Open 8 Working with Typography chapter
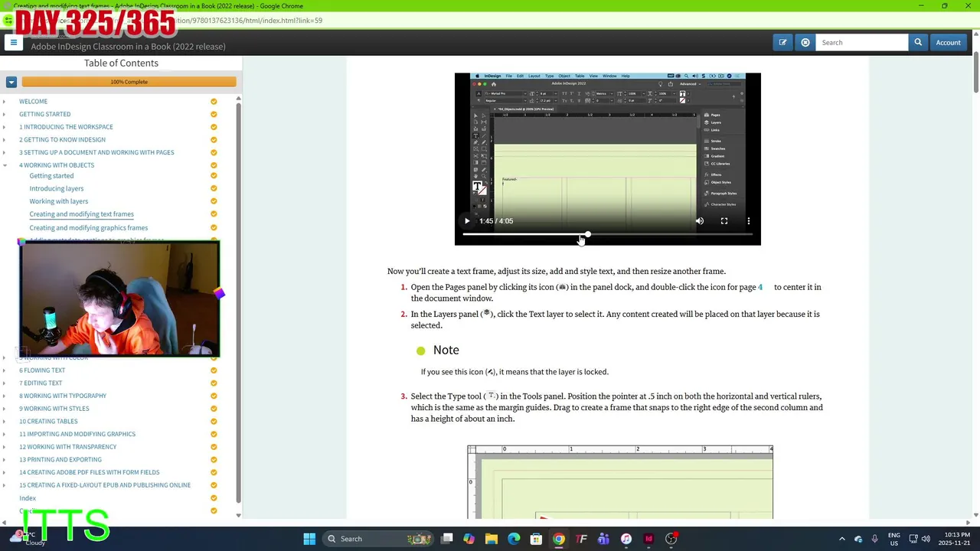Image resolution: width=980 pixels, height=551 pixels. tap(63, 396)
